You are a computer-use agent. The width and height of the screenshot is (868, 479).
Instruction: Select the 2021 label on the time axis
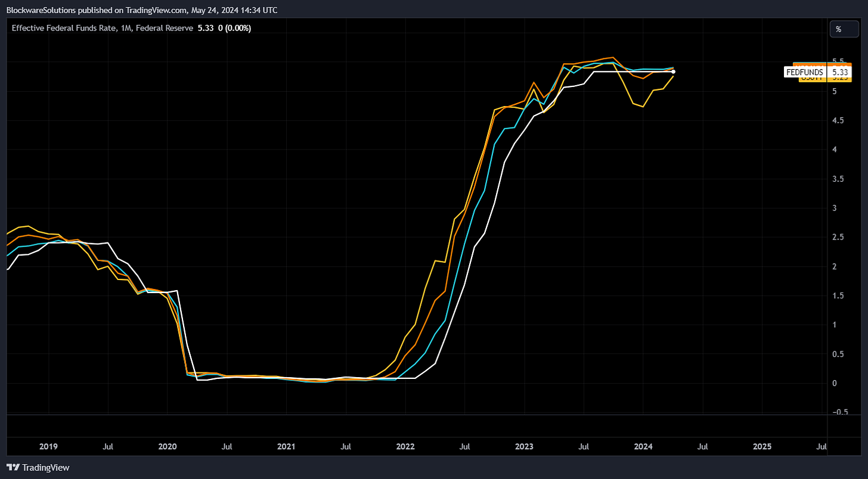(x=286, y=446)
